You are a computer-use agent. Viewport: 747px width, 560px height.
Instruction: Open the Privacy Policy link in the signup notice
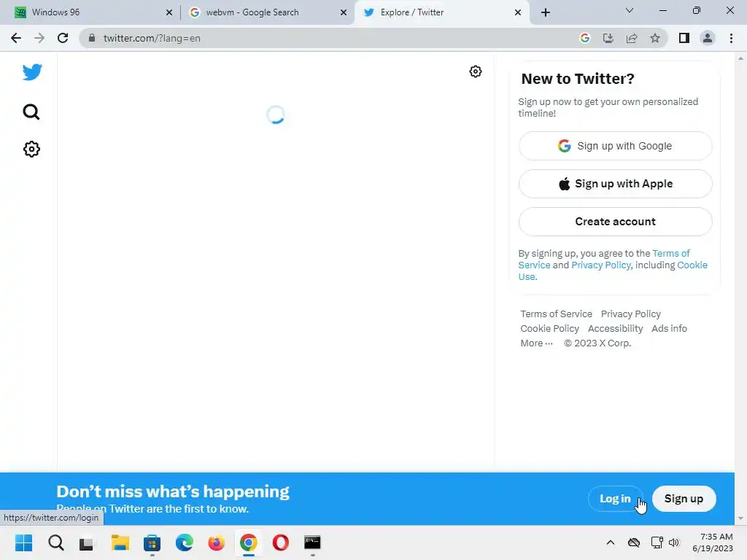[601, 265]
